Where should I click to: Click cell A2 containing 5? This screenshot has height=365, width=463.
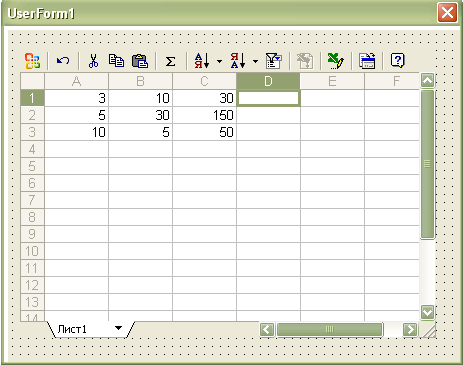[76, 115]
